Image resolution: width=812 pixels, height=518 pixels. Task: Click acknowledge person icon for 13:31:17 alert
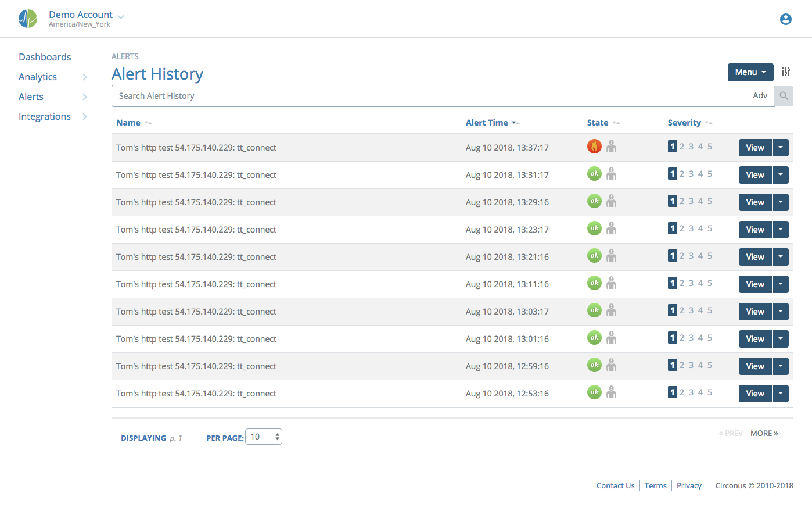[611, 174]
